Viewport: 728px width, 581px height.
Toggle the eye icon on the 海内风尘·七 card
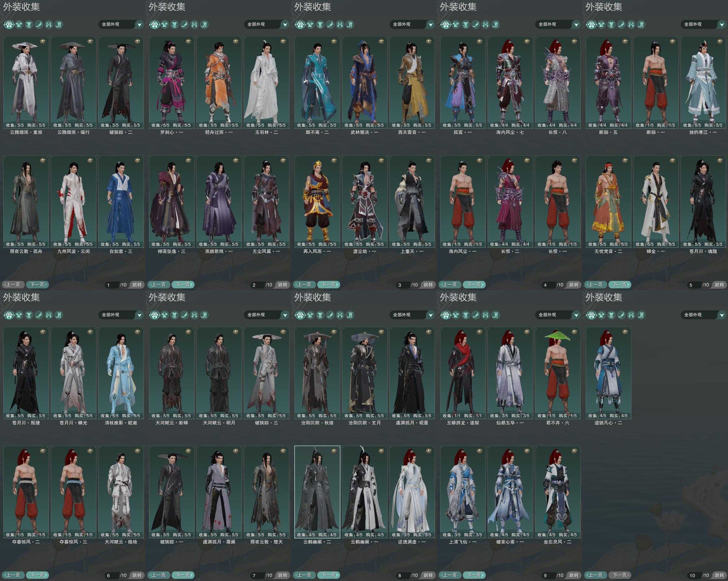[x=527, y=41]
